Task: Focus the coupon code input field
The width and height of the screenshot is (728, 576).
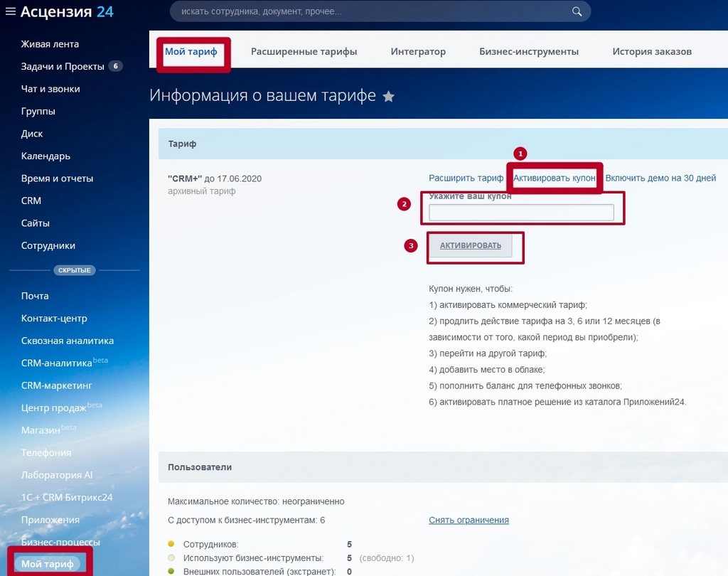Action: pyautogui.click(x=521, y=213)
